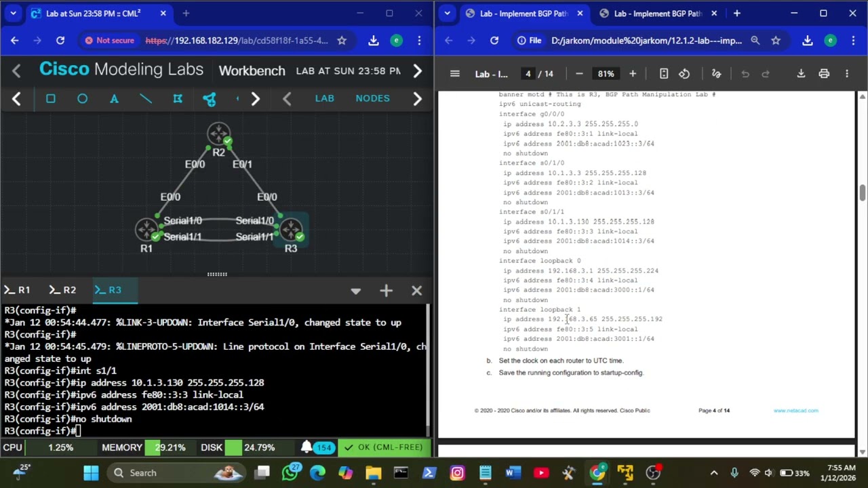
Task: Click R1 router node in topology
Action: click(x=147, y=230)
